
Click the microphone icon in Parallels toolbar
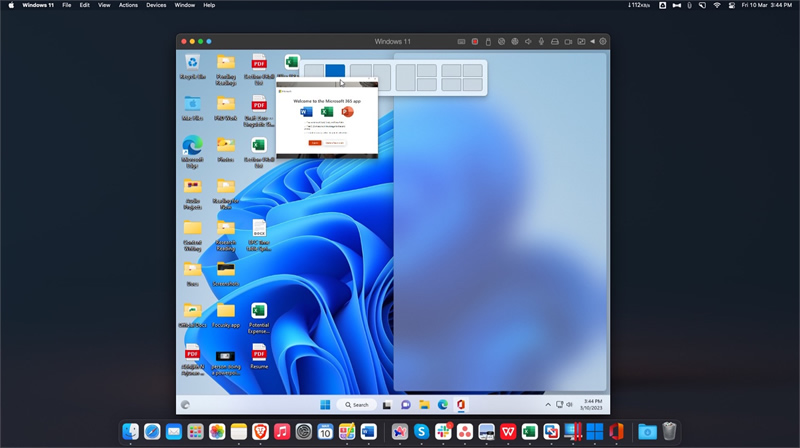(x=541, y=42)
